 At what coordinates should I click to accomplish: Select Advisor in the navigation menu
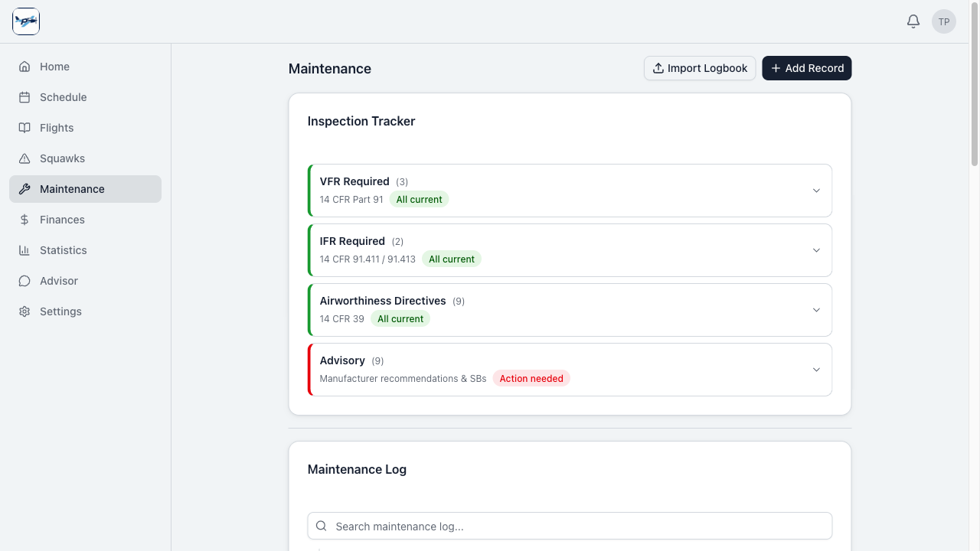tap(58, 281)
